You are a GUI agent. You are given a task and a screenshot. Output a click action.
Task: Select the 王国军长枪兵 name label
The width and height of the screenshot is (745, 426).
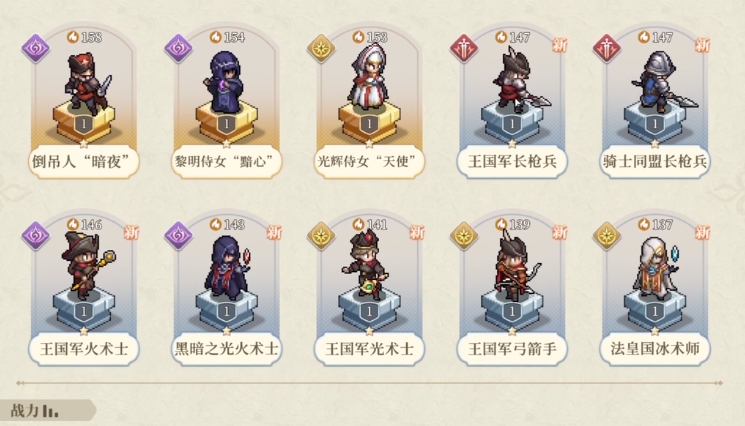click(x=512, y=161)
